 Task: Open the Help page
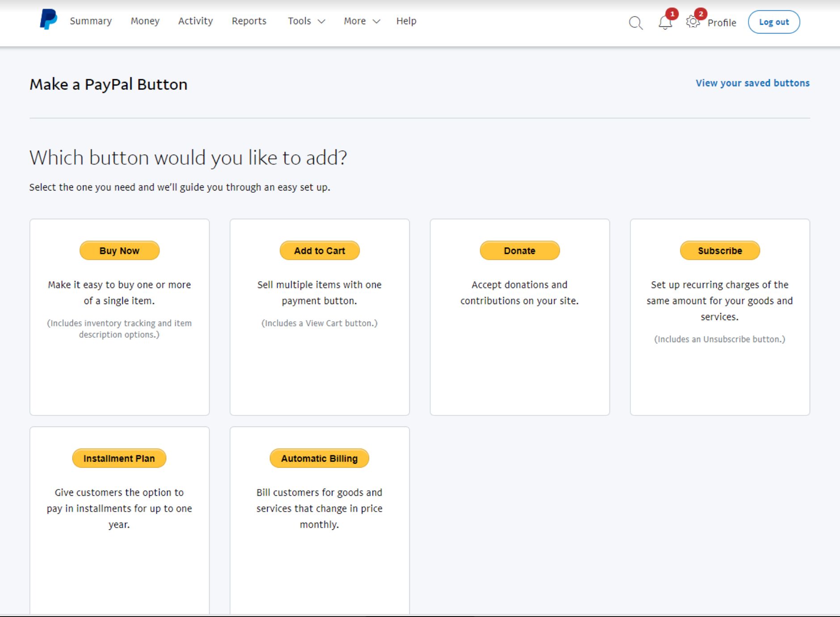pos(406,21)
